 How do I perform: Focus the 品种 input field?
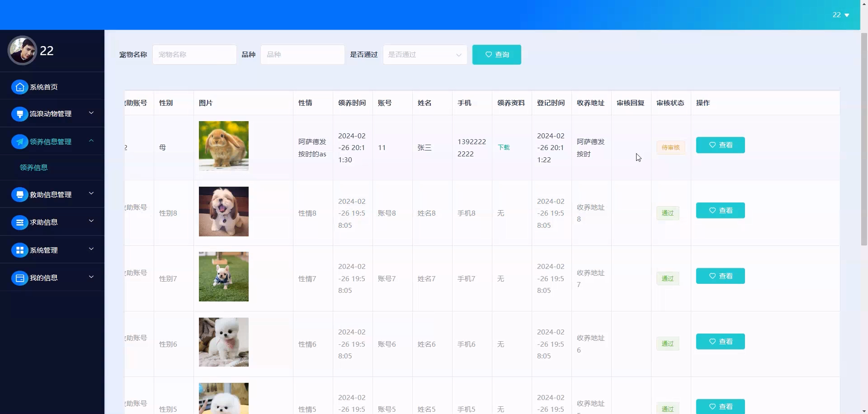coord(302,55)
